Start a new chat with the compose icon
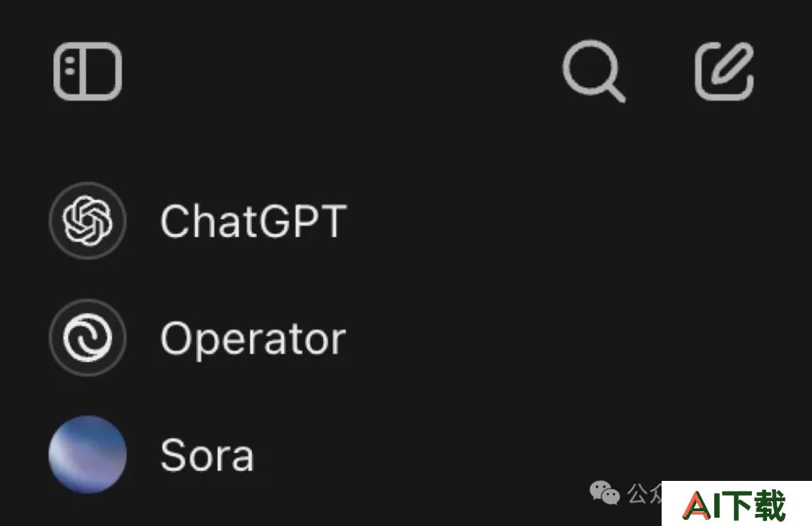Screen dimensions: 812x526 pos(725,71)
